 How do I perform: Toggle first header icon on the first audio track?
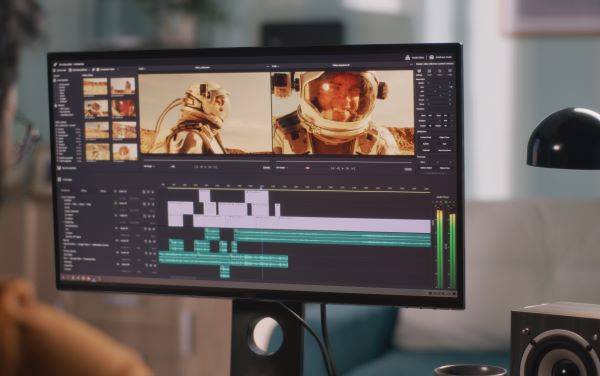coord(145,229)
